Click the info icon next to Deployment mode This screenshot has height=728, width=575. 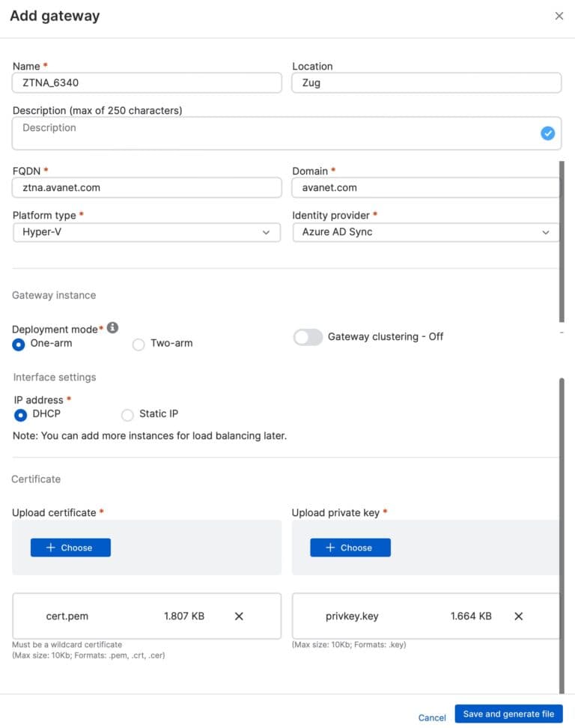112,327
